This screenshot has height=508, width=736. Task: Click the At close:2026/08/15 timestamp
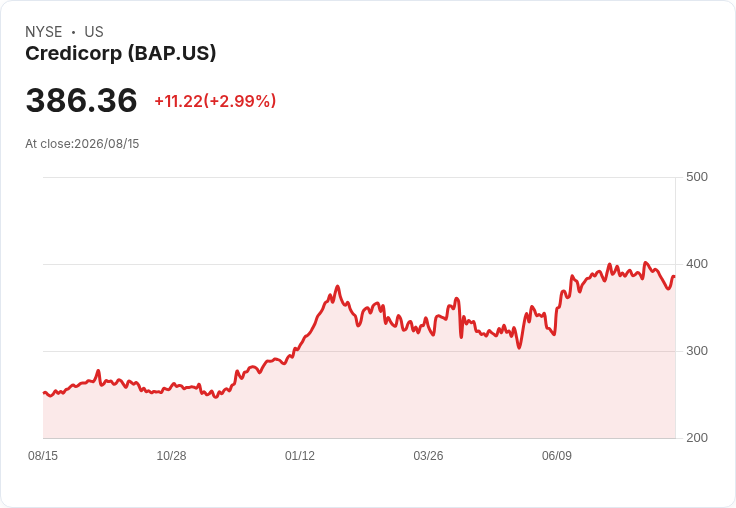(x=82, y=144)
